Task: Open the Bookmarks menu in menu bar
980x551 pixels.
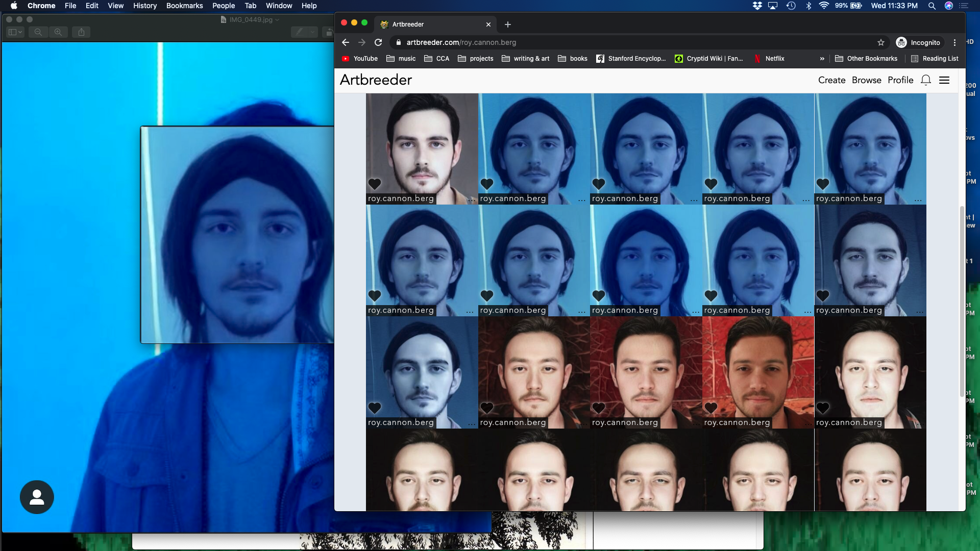Action: point(184,6)
